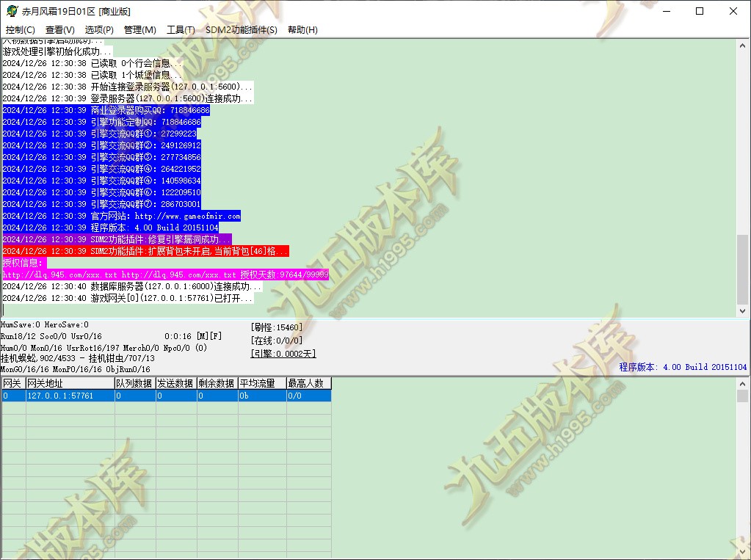Screen dimensions: 751x560
Task: Click the HumSave:0 HeroSave:0 status text
Action: coord(45,325)
